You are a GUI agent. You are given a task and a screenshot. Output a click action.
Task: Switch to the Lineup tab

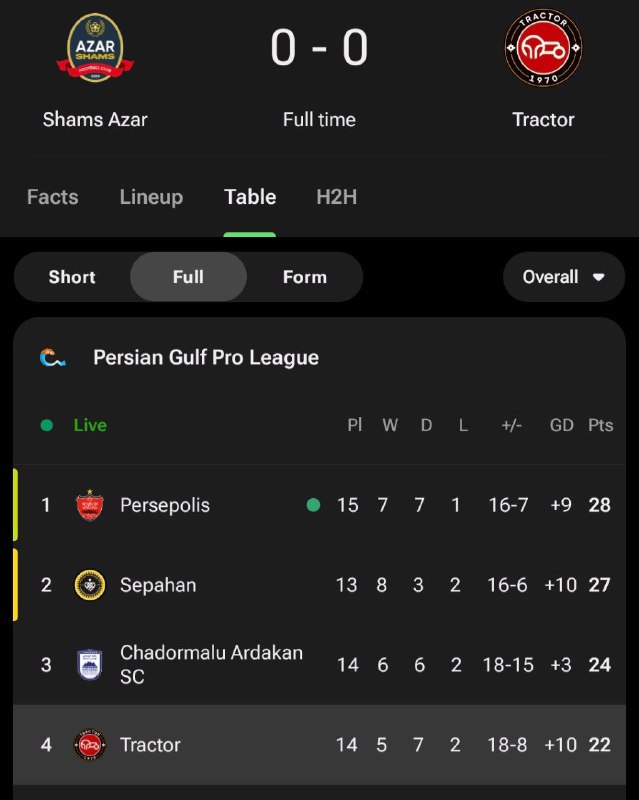click(151, 197)
